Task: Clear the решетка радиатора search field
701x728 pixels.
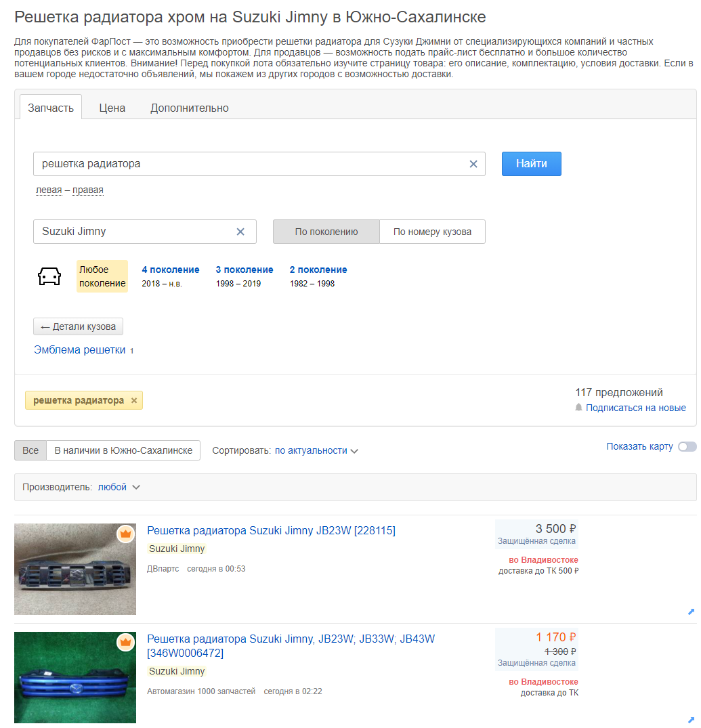Action: [x=473, y=164]
